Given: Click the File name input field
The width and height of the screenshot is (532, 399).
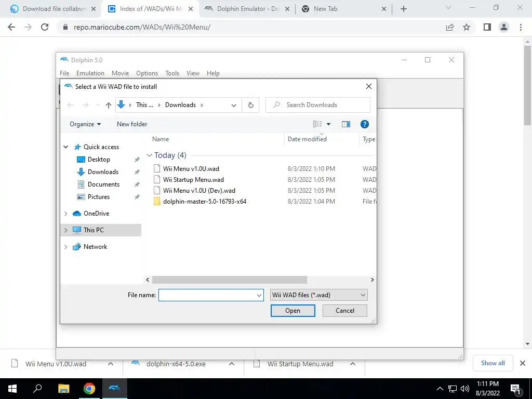Looking at the screenshot, I should coord(207,295).
